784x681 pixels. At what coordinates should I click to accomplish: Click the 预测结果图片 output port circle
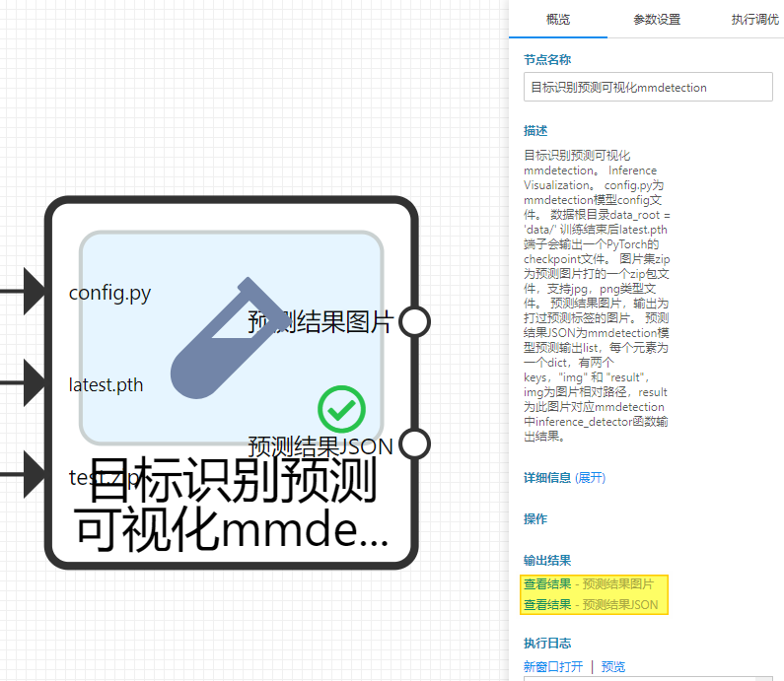(415, 321)
